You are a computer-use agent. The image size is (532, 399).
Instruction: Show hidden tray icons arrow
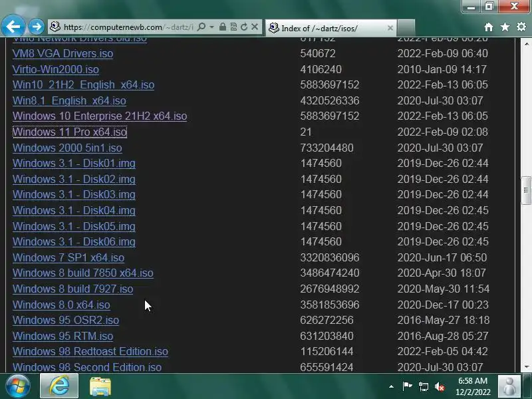tap(391, 386)
